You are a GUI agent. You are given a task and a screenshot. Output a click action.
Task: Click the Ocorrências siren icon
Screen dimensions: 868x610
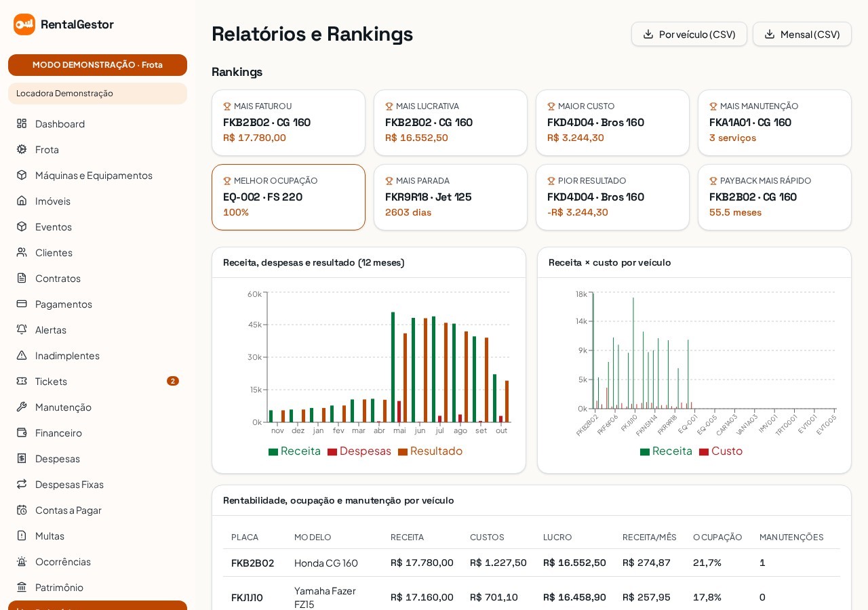click(x=22, y=561)
